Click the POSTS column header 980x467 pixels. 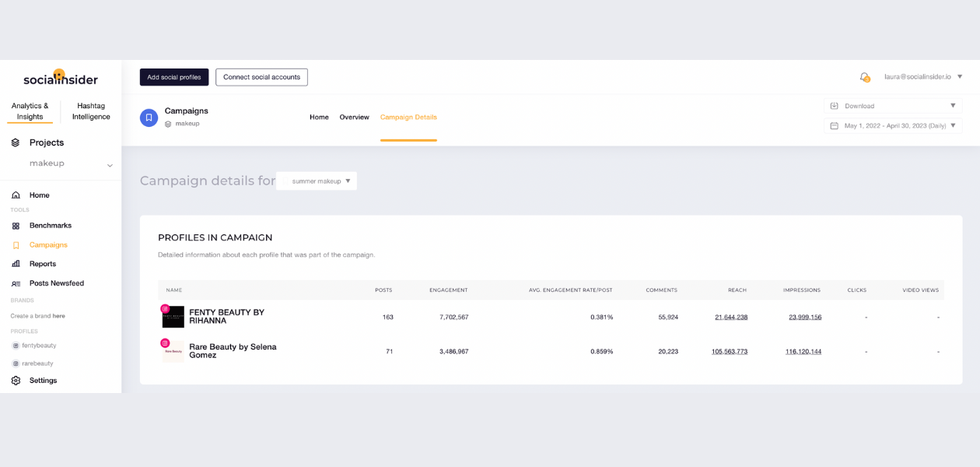[x=383, y=290]
